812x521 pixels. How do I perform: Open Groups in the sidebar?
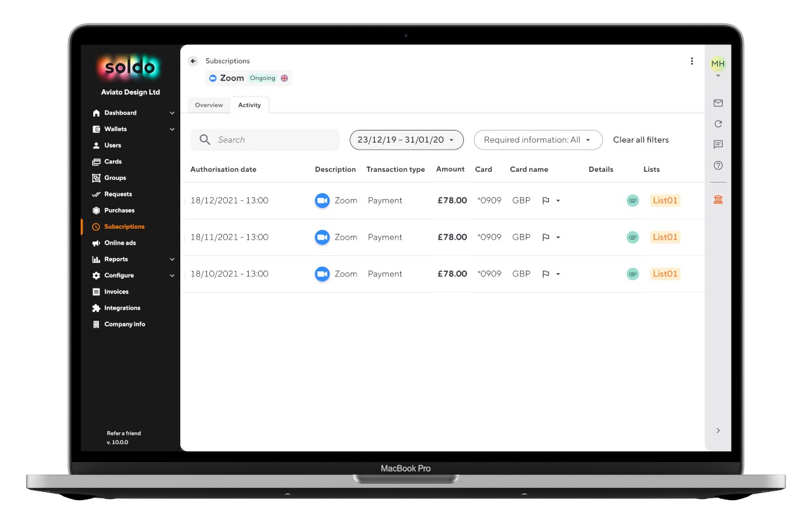coord(115,178)
